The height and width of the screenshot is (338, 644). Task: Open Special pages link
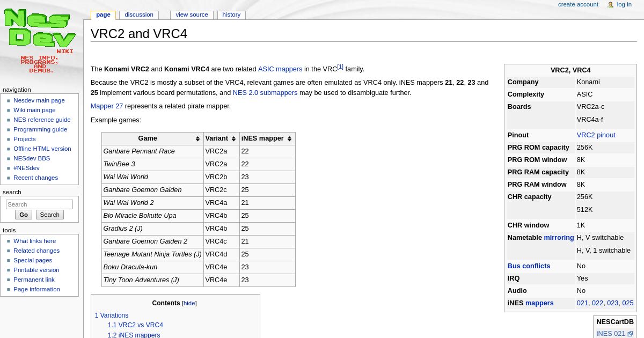(33, 260)
